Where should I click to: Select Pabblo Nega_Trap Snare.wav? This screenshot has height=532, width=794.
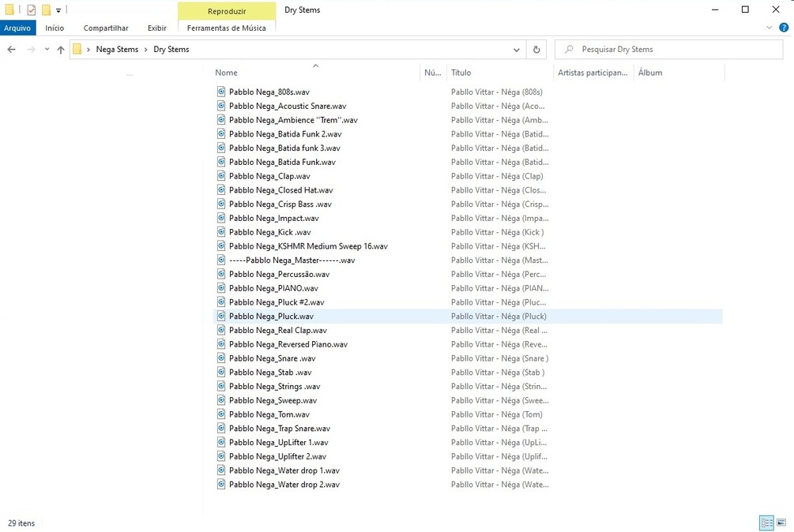pyautogui.click(x=280, y=429)
